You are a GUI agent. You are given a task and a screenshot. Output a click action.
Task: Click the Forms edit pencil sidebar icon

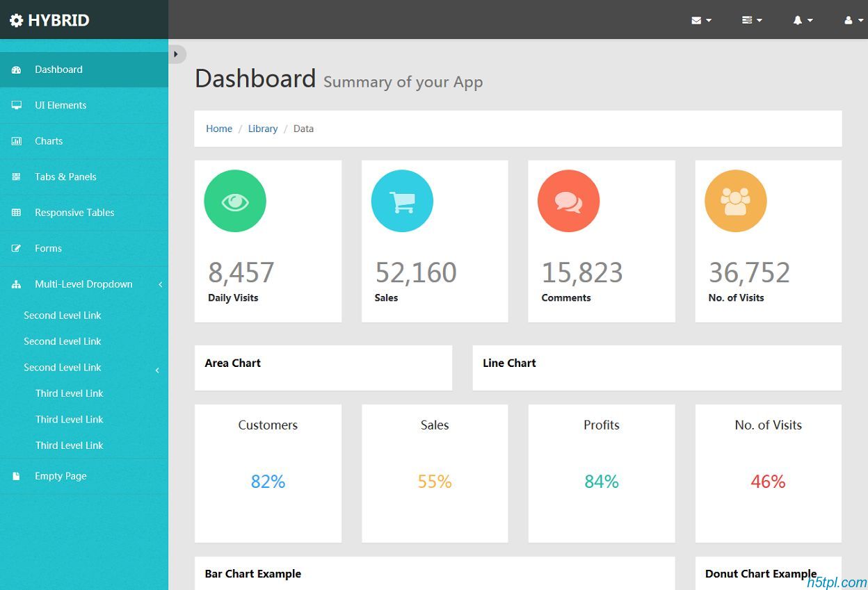(17, 248)
